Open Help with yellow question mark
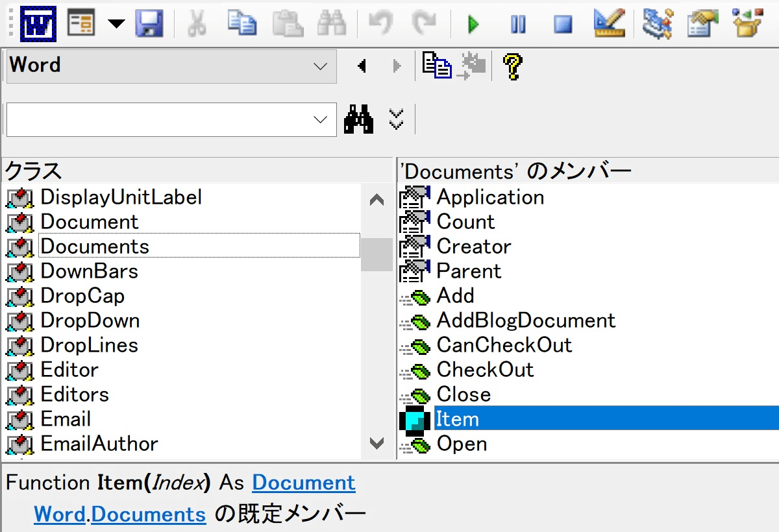779x532 pixels. click(512, 66)
